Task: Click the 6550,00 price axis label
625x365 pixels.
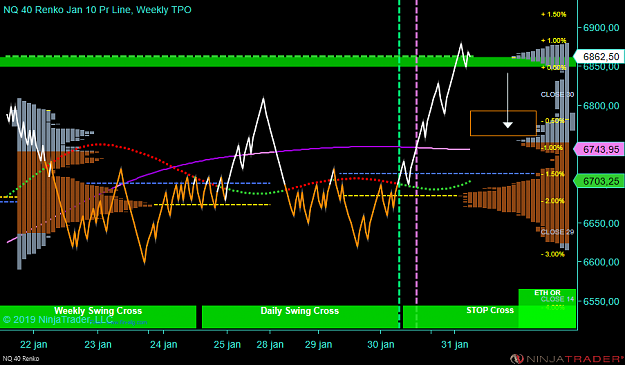Action: [601, 301]
